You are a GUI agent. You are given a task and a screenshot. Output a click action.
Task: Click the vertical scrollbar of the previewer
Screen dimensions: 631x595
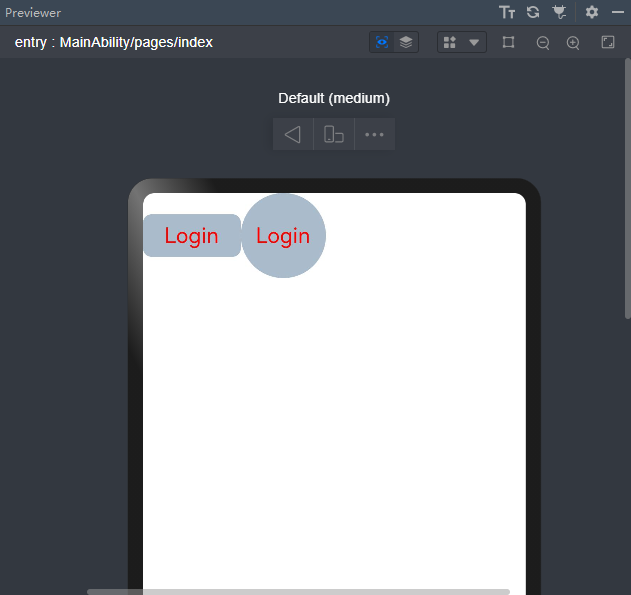(627, 188)
